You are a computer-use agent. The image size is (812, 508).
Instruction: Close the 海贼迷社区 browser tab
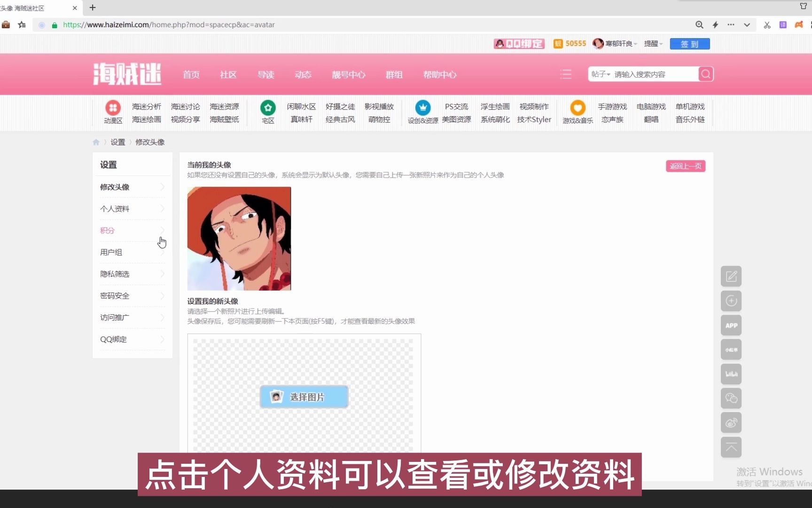[75, 8]
